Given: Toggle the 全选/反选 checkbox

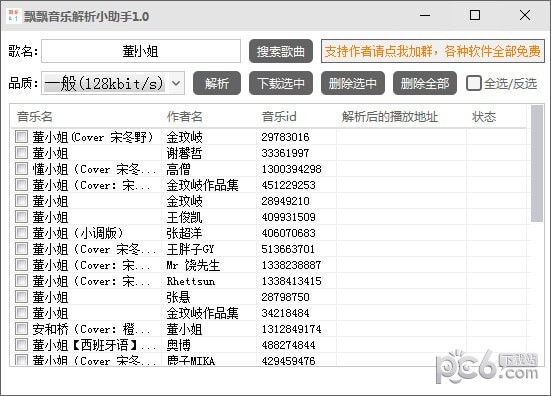Looking at the screenshot, I should (x=473, y=83).
